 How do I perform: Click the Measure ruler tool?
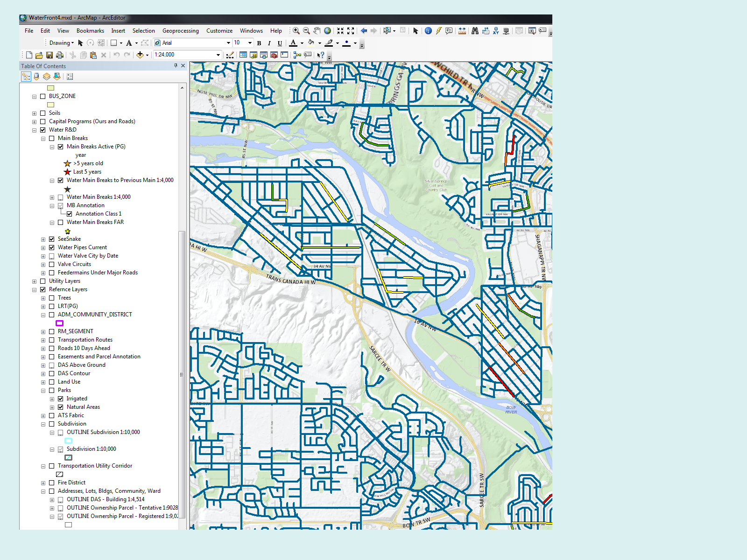[x=462, y=31]
